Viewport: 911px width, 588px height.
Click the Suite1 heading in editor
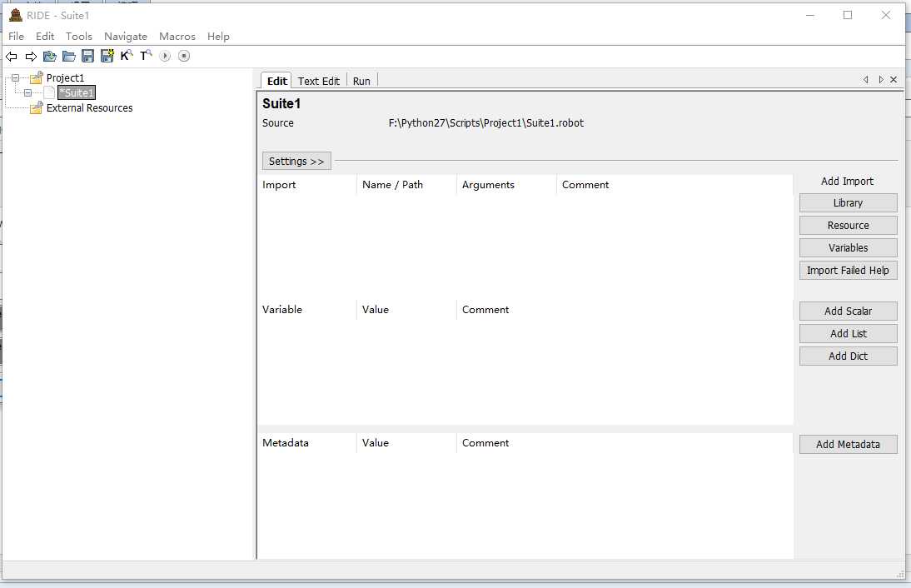[x=281, y=103]
